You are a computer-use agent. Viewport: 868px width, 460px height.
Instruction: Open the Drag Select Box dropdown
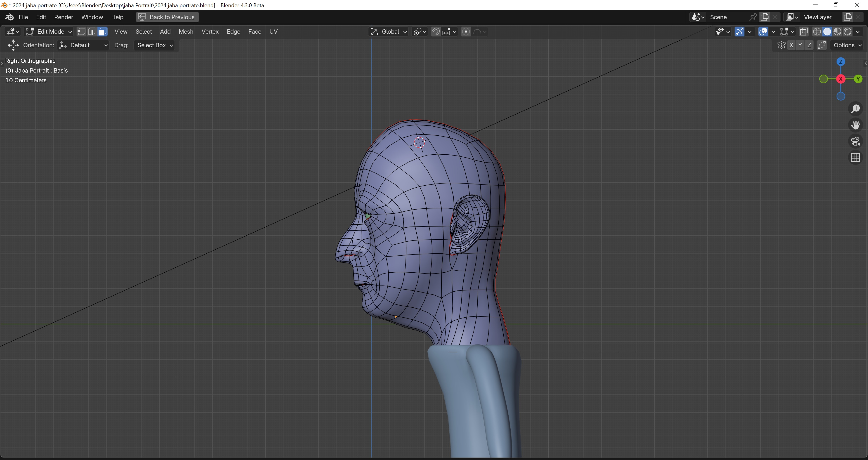[x=154, y=45]
